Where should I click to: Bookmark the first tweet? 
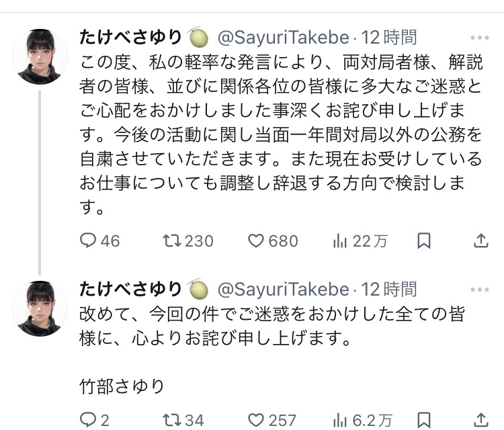click(423, 241)
